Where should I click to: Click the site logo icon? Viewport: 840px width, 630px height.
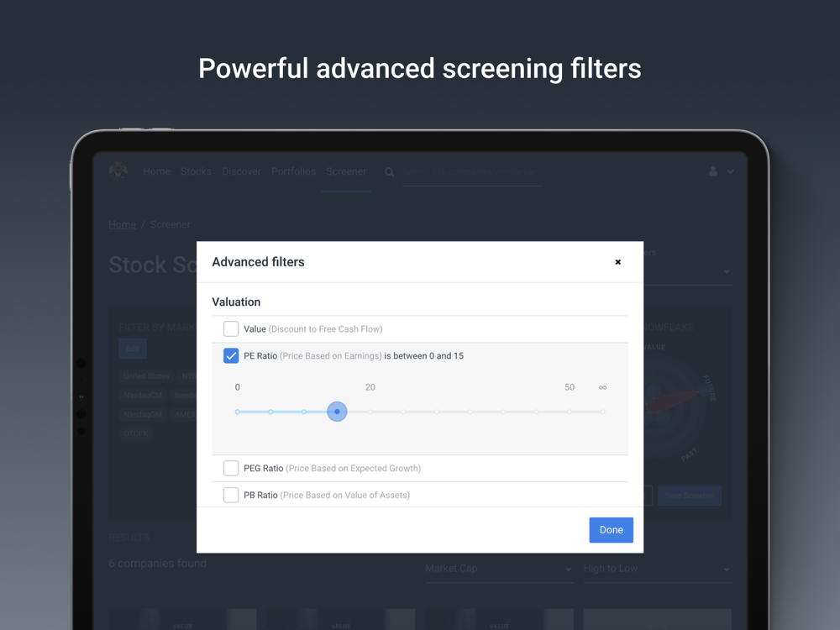point(118,171)
